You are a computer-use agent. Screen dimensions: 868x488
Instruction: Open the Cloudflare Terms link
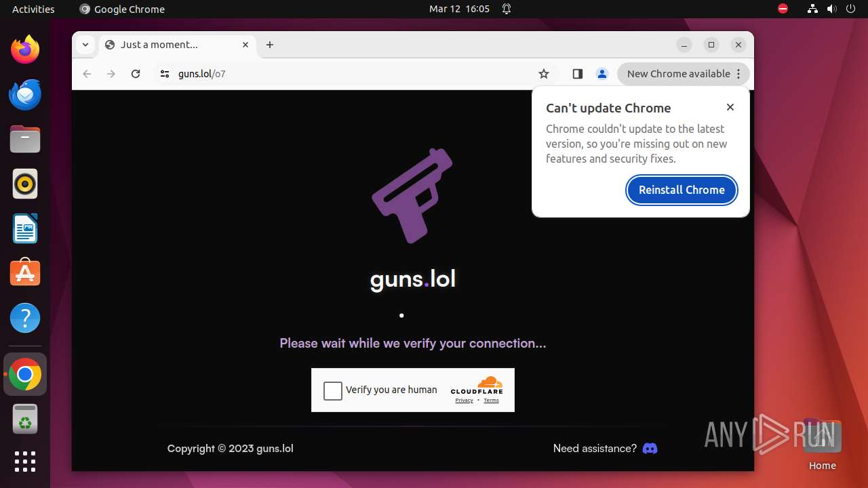pyautogui.click(x=491, y=401)
